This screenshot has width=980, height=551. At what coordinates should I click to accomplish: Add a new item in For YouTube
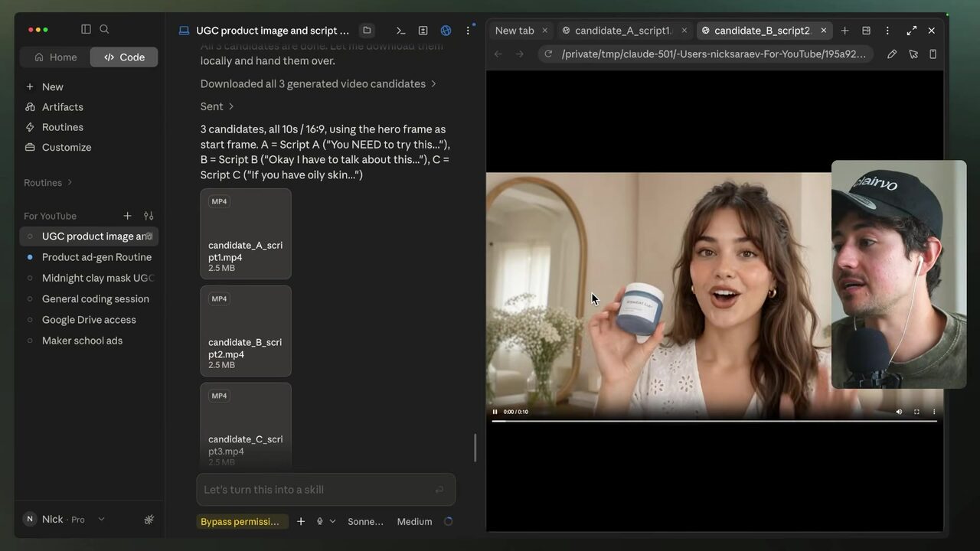pos(127,216)
